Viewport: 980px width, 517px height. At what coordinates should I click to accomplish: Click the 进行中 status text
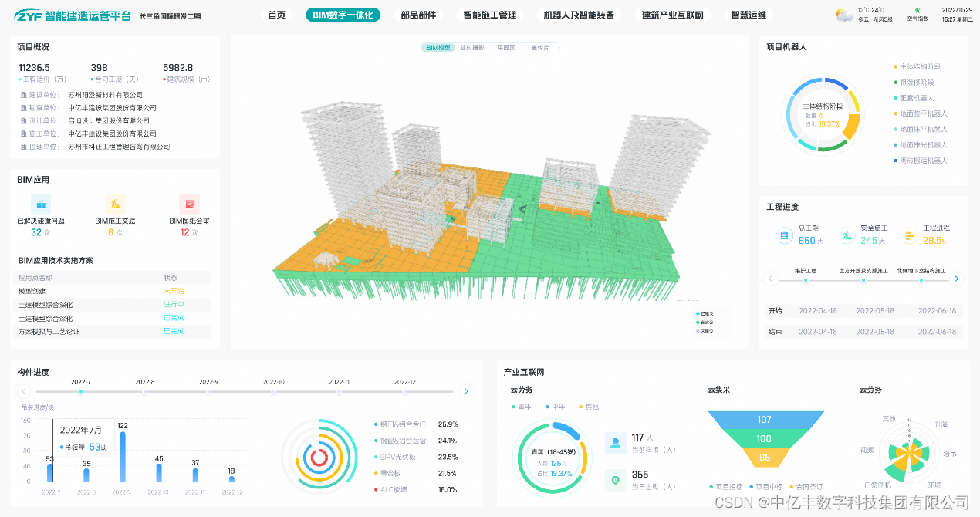[x=173, y=305]
